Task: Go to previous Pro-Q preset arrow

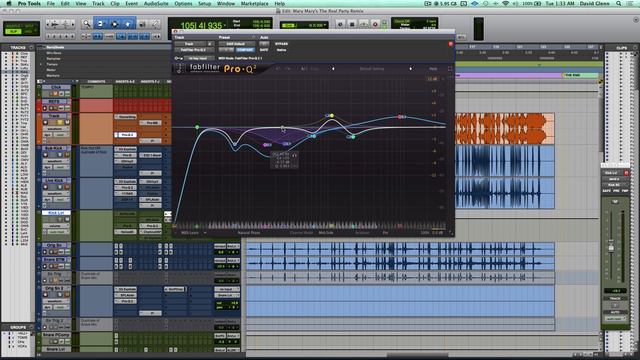Action: (333, 69)
